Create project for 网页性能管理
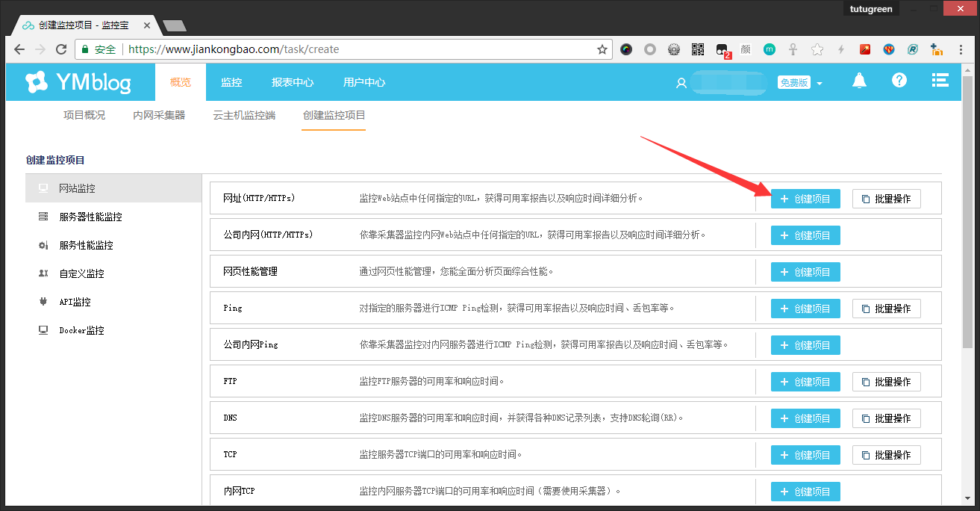This screenshot has height=511, width=980. [x=805, y=272]
